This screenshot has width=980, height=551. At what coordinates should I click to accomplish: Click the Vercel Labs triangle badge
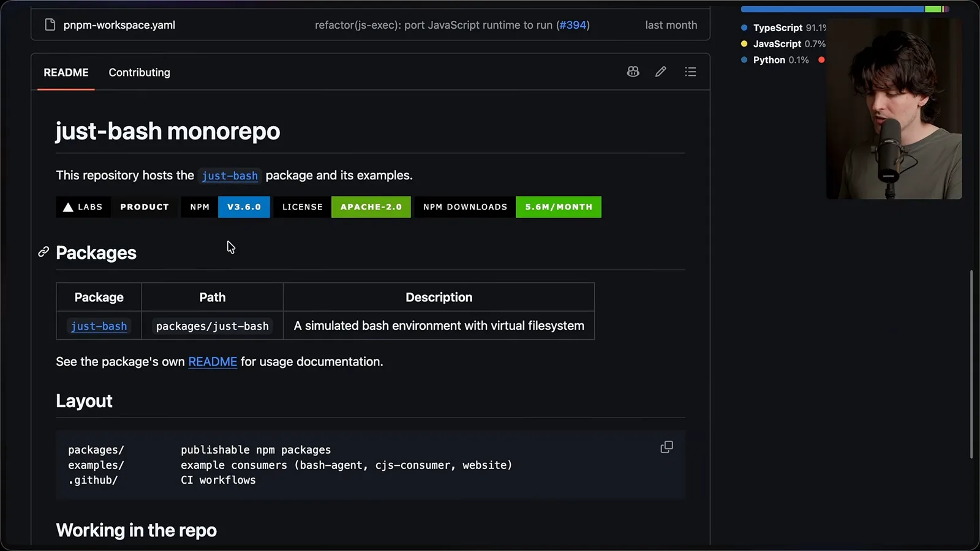[83, 207]
